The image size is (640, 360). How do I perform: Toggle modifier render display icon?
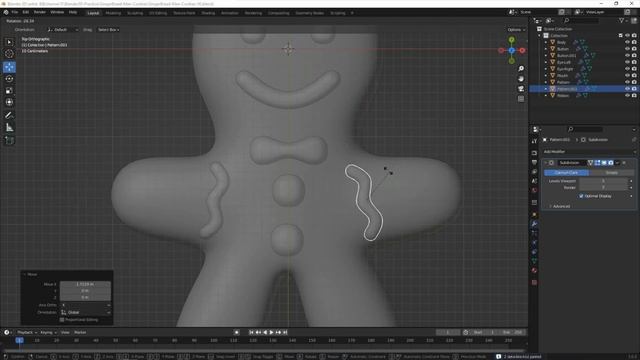611,163
